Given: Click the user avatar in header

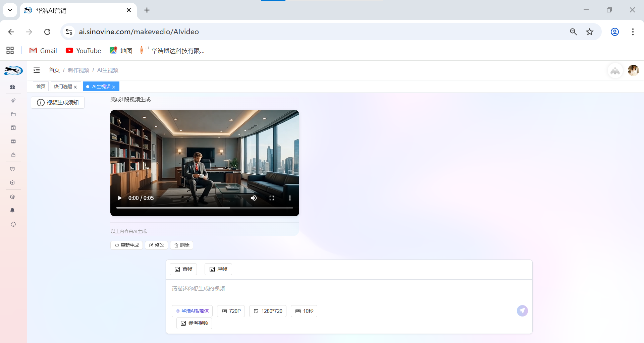Looking at the screenshot, I should tap(633, 70).
